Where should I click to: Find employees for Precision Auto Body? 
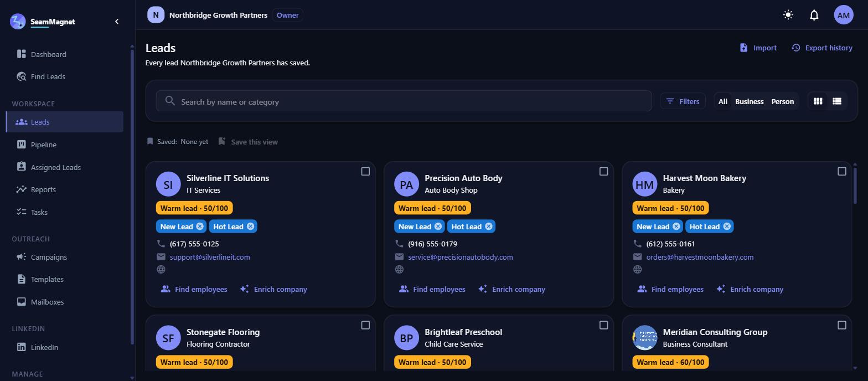point(432,289)
